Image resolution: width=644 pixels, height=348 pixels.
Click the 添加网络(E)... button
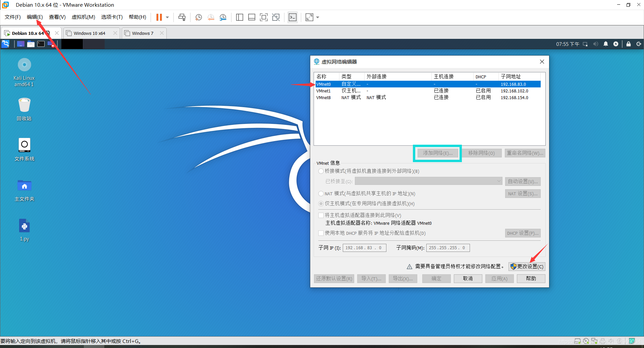(438, 153)
